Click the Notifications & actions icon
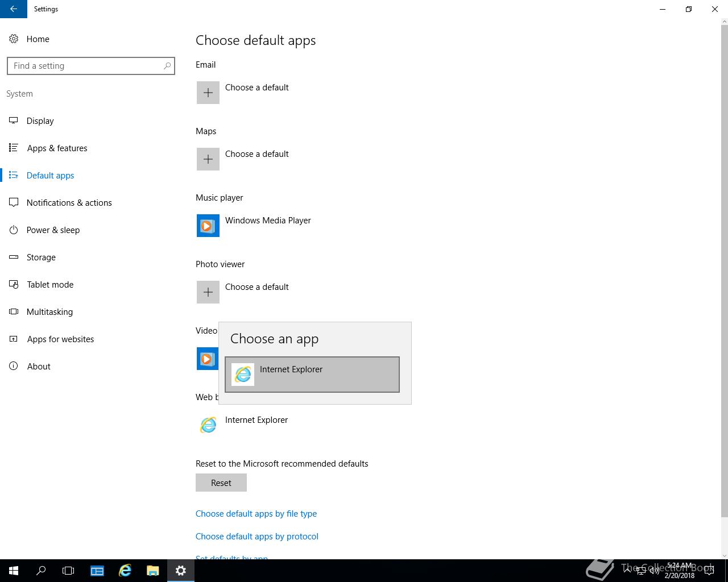The width and height of the screenshot is (728, 582). click(14, 203)
